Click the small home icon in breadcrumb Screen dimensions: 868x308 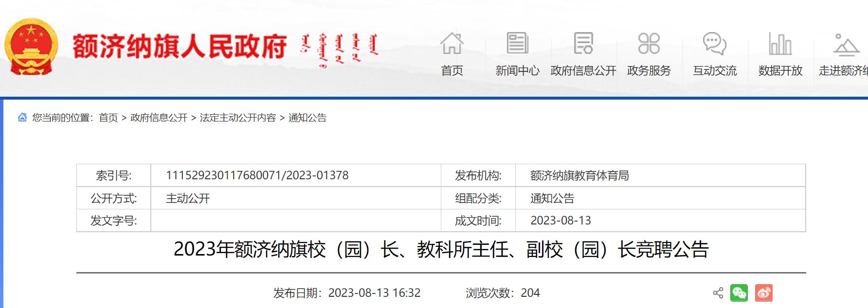22,117
